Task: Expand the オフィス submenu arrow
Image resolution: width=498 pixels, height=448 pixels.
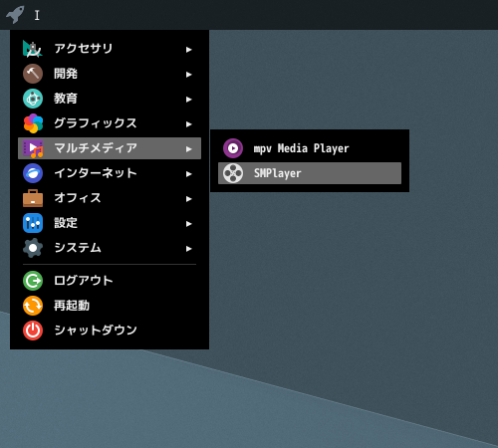Action: pyautogui.click(x=189, y=199)
